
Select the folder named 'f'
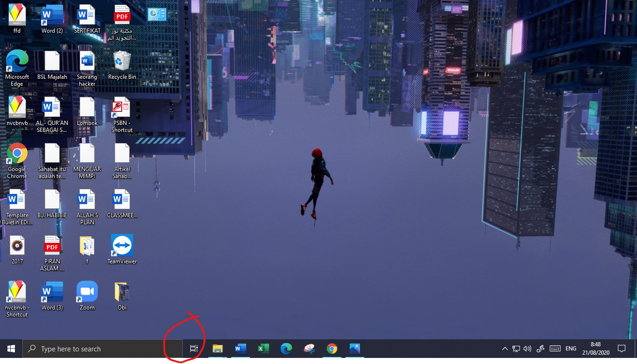tap(87, 249)
